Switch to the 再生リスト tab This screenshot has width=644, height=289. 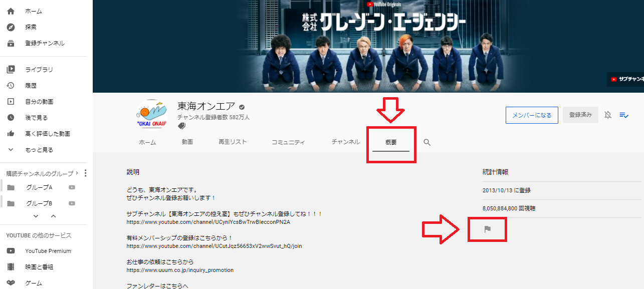233,142
